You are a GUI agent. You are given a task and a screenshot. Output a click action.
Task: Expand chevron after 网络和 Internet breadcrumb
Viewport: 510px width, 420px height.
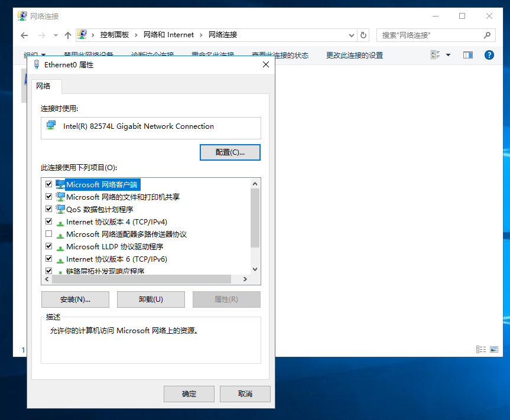[201, 35]
